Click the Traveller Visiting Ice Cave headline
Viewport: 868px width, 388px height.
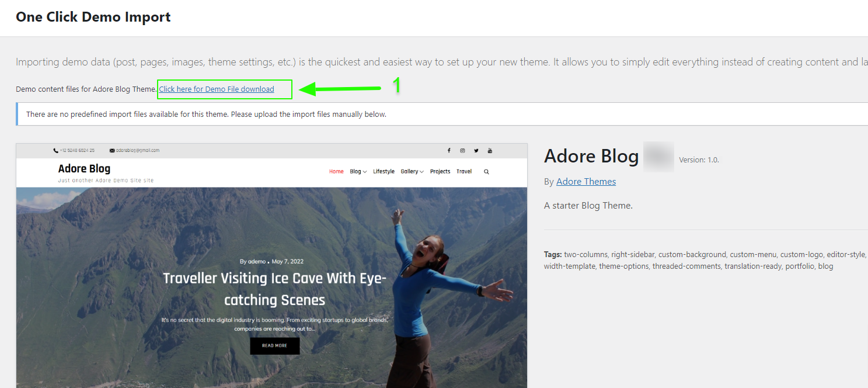pyautogui.click(x=275, y=289)
